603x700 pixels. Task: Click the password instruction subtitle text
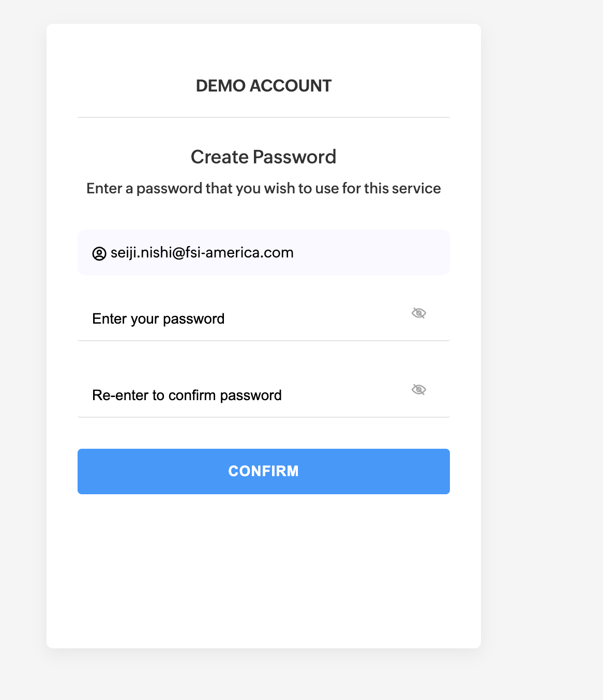point(264,188)
